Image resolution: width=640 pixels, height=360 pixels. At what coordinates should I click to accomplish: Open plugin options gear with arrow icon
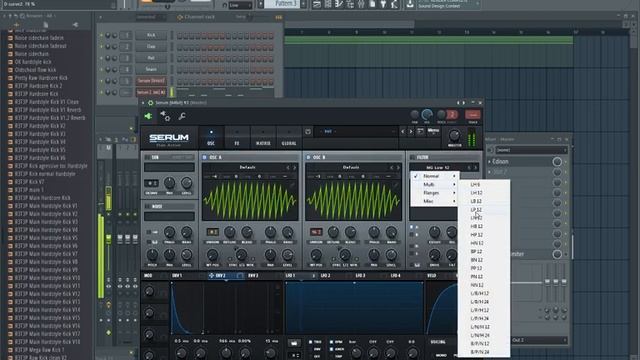(165, 116)
